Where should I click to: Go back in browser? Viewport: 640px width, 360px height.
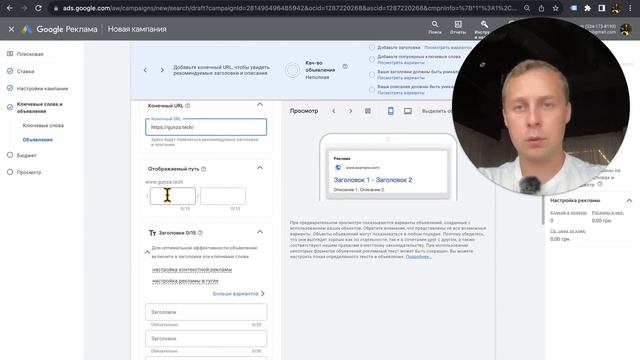point(10,8)
